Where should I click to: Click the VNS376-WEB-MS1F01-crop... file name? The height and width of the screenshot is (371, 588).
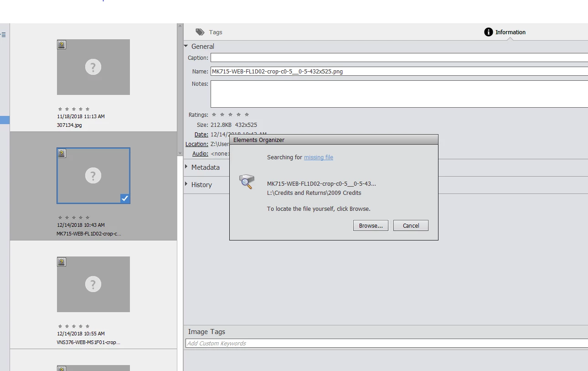click(88, 342)
